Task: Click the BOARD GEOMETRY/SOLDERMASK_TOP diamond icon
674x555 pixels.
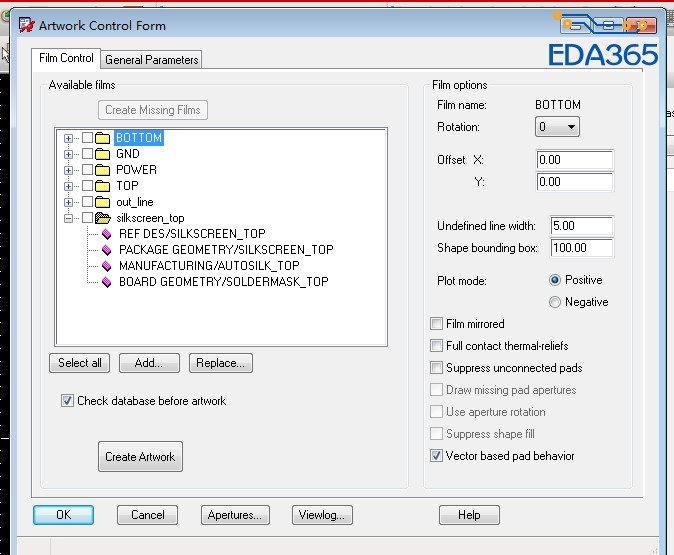Action: pyautogui.click(x=107, y=282)
